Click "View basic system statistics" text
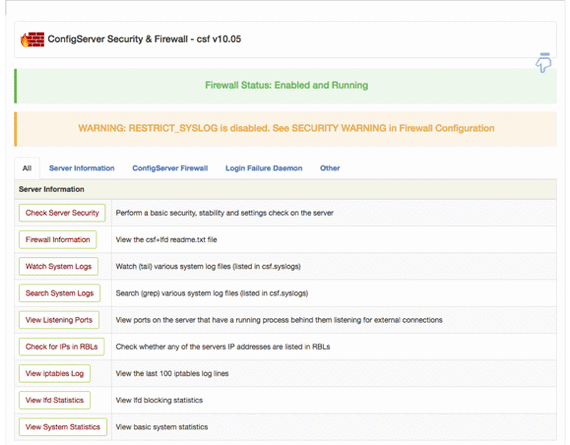The image size is (570, 445). (x=162, y=427)
